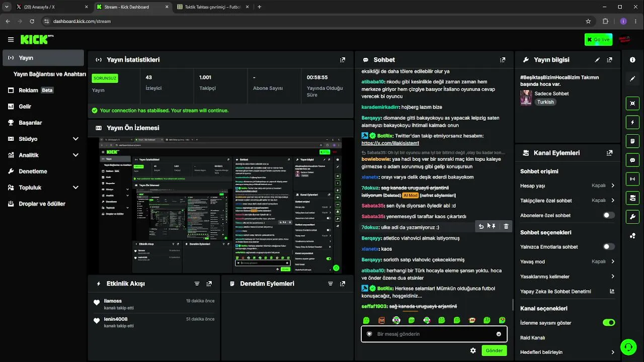Image resolution: width=644 pixels, height=362 pixels.
Task: Click Raid Kanalı option
Action: (x=533, y=338)
